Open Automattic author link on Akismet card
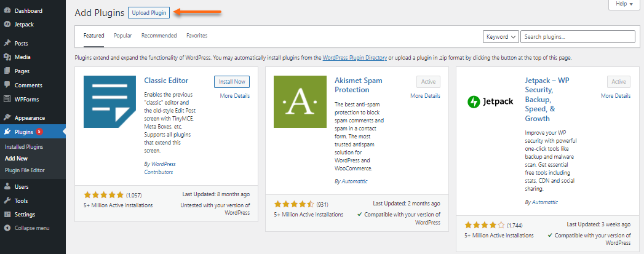This screenshot has width=644, height=254. click(354, 181)
